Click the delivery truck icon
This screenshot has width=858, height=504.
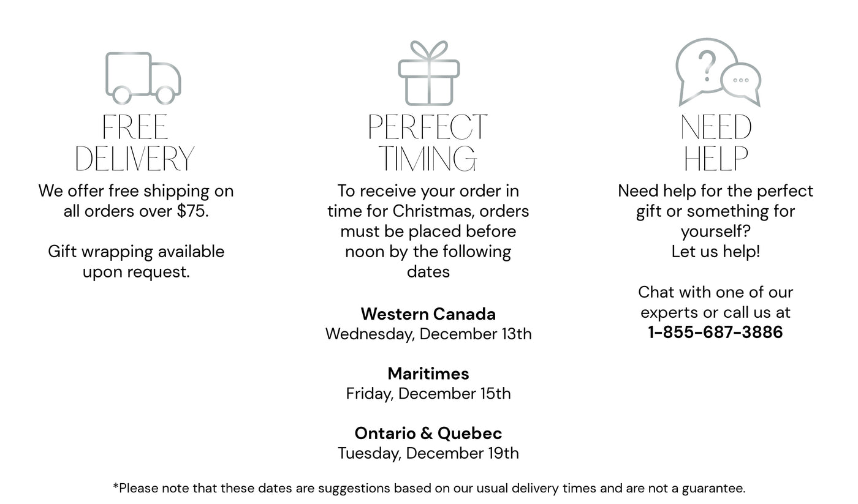[x=143, y=78]
